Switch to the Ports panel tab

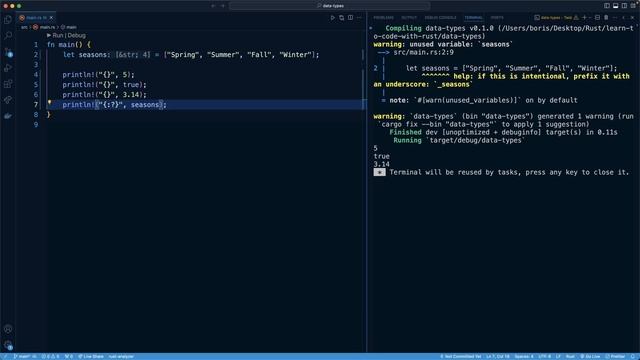pyautogui.click(x=497, y=18)
